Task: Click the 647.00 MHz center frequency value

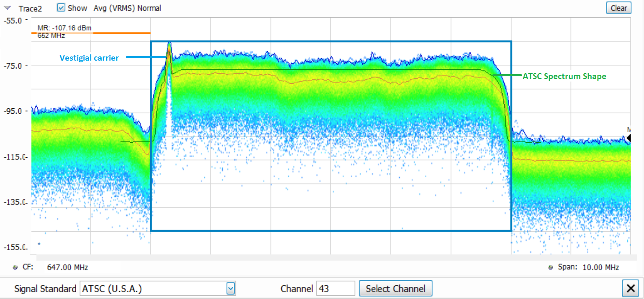Action: (x=67, y=267)
